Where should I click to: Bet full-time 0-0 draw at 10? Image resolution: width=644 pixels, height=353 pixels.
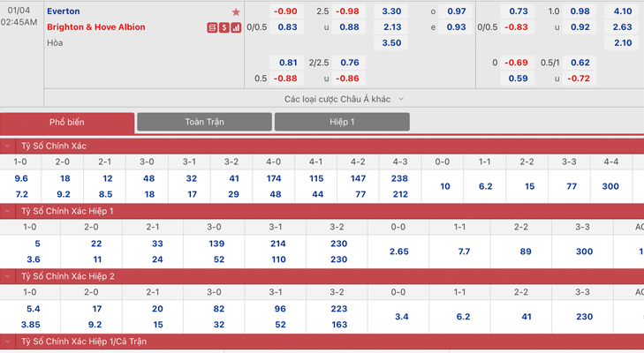point(445,186)
